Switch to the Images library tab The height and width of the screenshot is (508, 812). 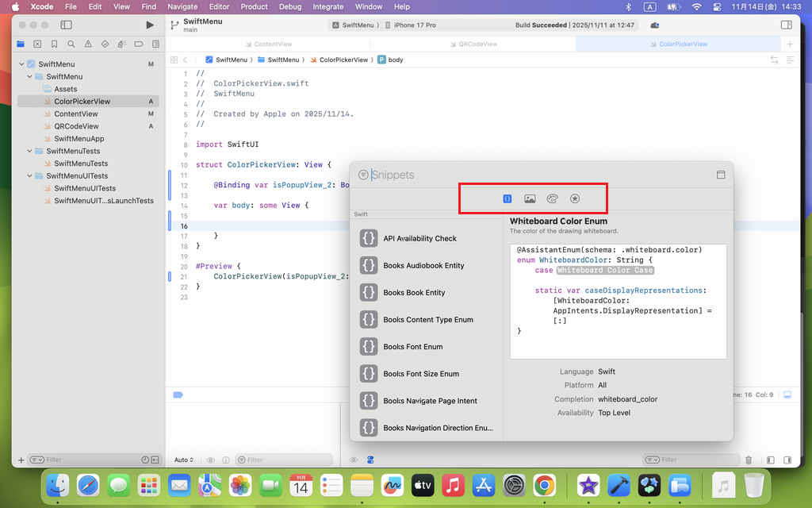(x=530, y=198)
